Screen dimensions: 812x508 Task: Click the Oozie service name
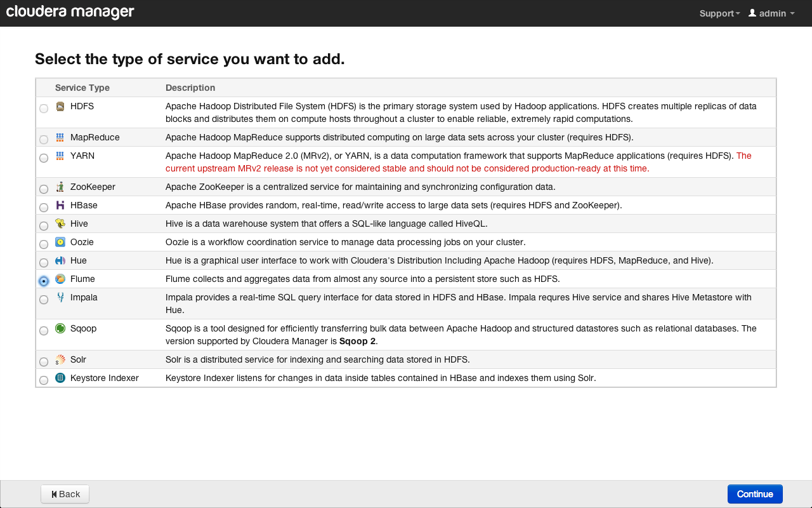coord(82,242)
